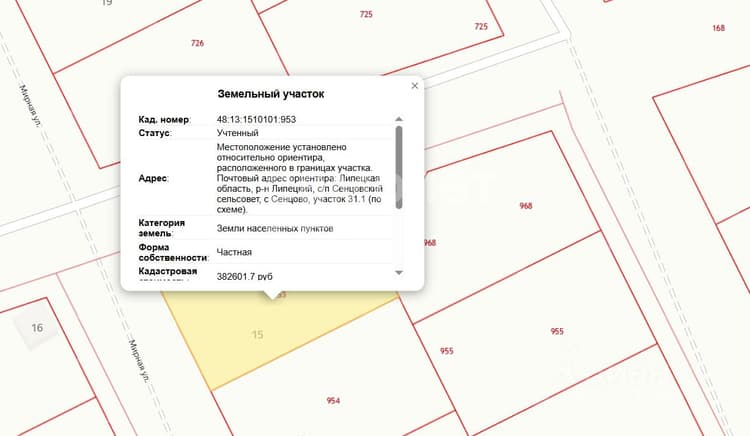Close the Земельный участок popup
The height and width of the screenshot is (436, 750).
pyautogui.click(x=415, y=86)
